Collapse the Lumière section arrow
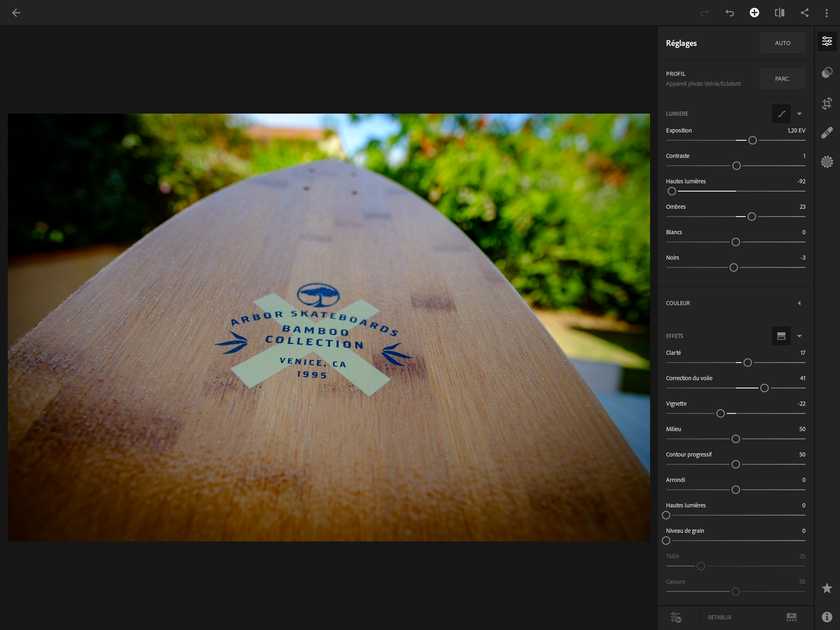 pyautogui.click(x=799, y=114)
